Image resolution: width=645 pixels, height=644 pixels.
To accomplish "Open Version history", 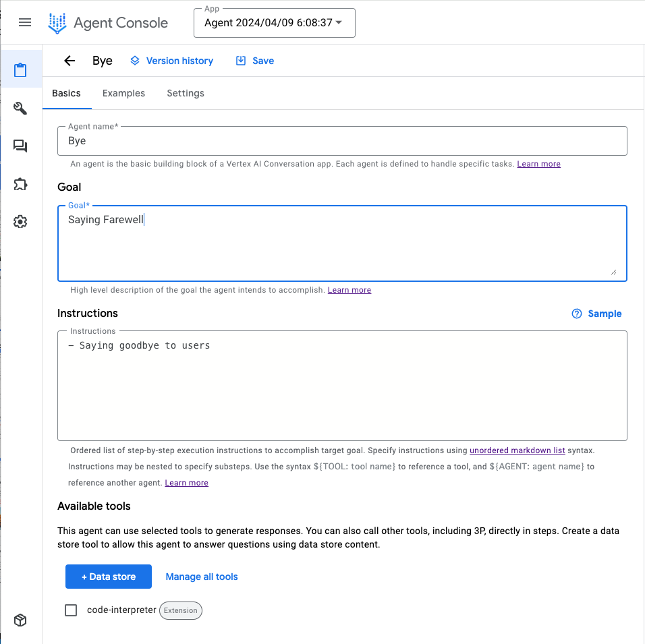I will point(171,61).
